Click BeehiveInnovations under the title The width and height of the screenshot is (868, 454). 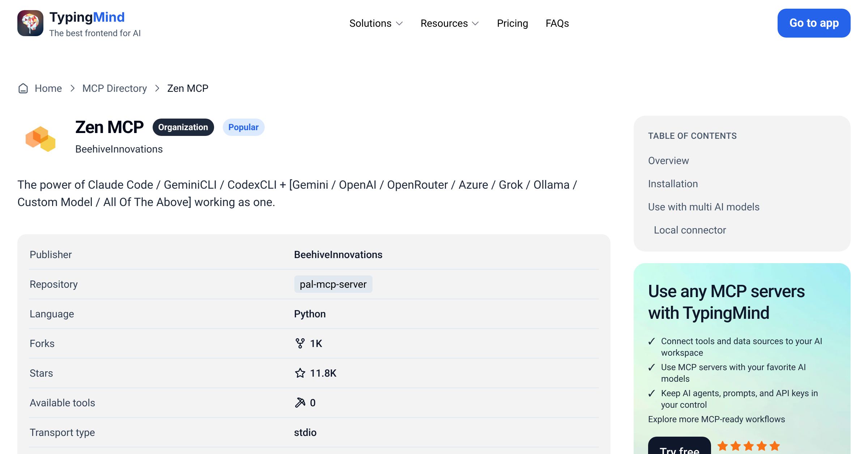coord(119,149)
